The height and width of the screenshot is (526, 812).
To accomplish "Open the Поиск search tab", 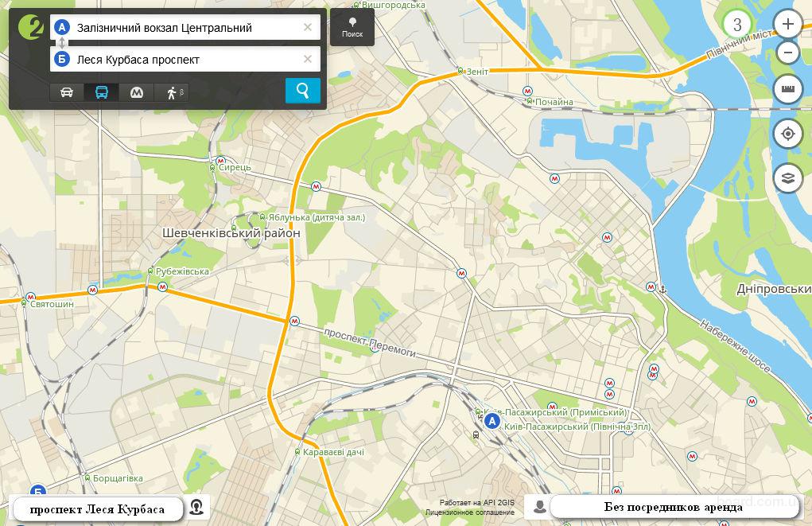I will (352, 27).
